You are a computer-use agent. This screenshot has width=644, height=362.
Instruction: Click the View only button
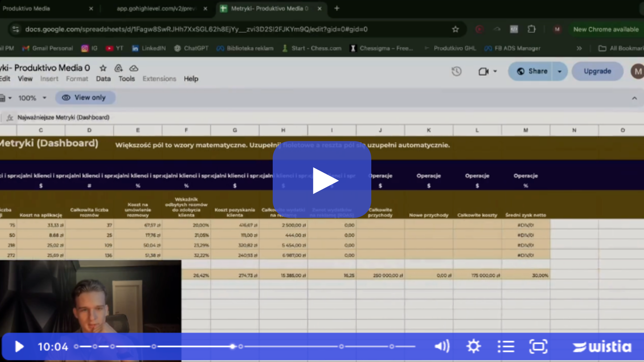coord(85,98)
